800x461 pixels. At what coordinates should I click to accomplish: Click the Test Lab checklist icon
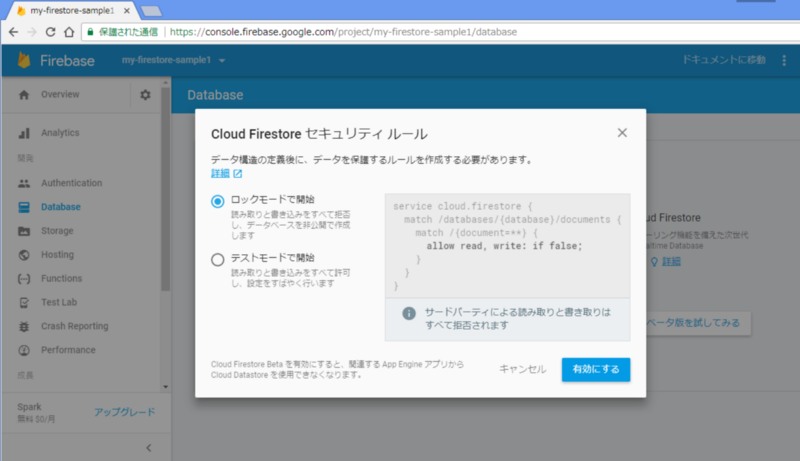coord(24,303)
